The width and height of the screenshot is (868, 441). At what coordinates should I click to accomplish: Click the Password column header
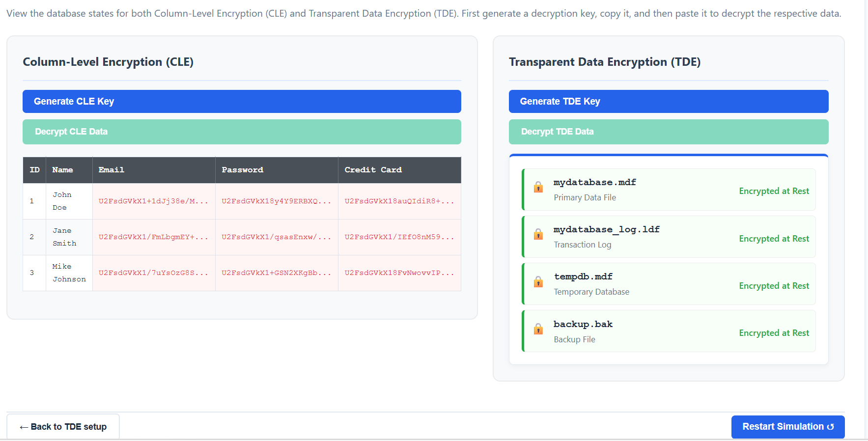coord(242,170)
